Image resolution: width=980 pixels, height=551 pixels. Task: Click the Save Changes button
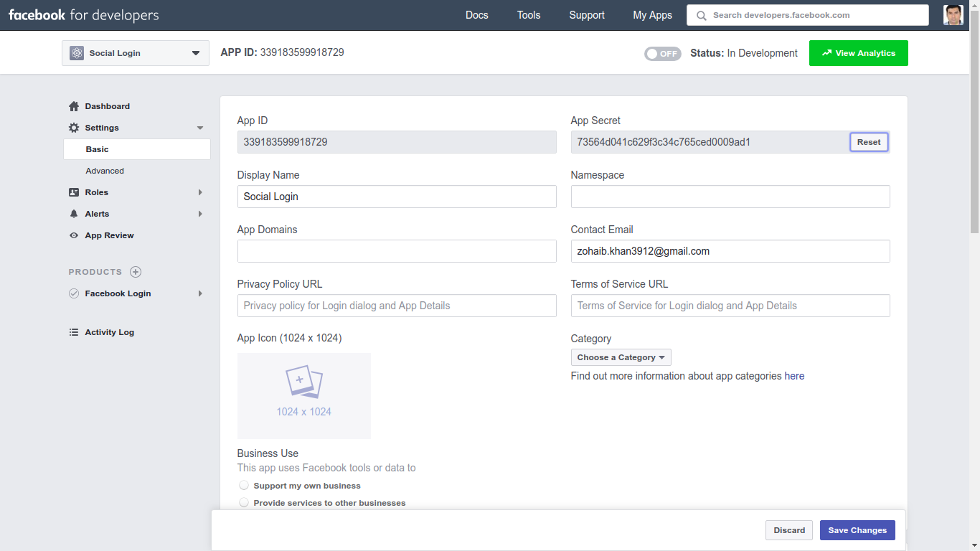(x=857, y=530)
